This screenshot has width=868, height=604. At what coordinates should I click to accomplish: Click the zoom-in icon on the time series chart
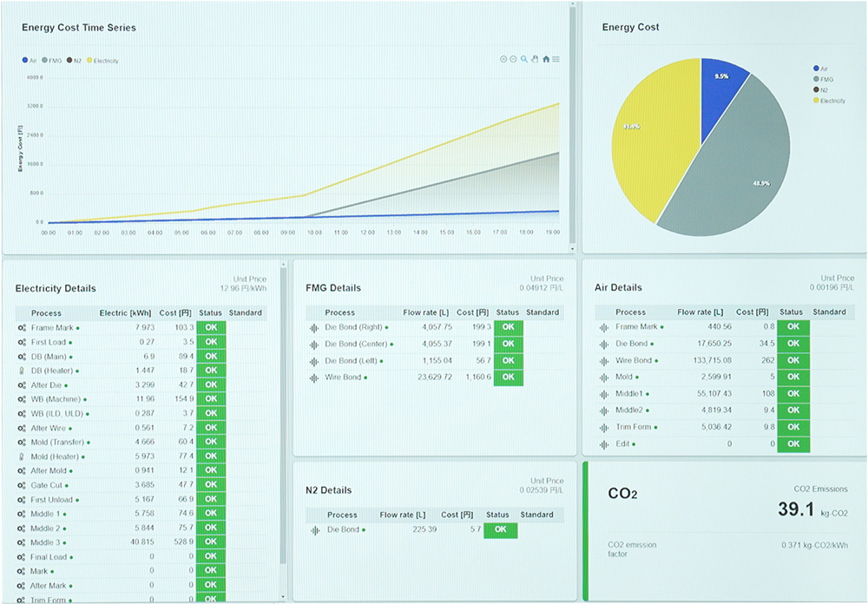(503, 59)
